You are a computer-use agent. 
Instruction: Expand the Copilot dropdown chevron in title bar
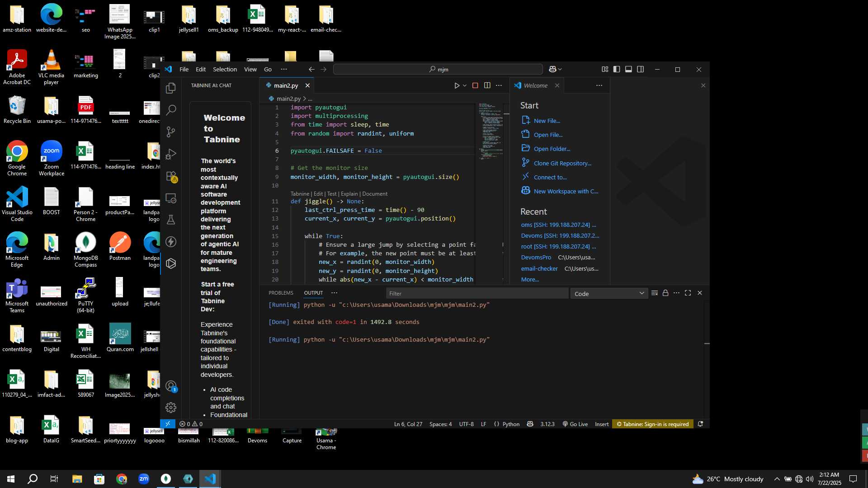[x=560, y=69]
